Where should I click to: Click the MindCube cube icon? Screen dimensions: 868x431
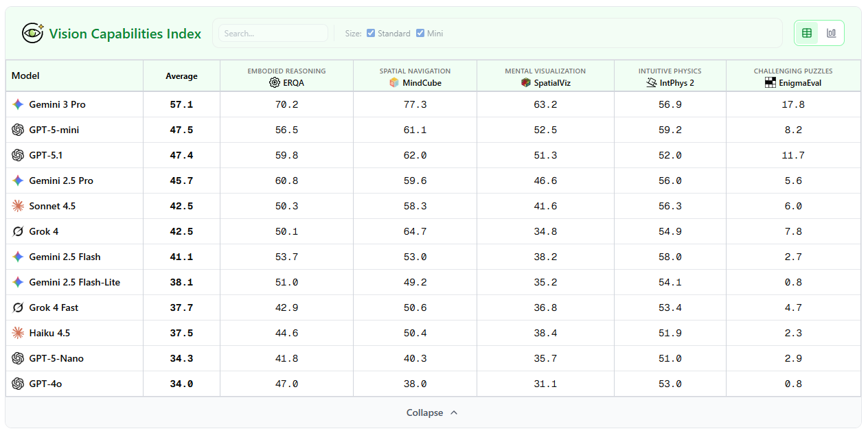[x=394, y=83]
